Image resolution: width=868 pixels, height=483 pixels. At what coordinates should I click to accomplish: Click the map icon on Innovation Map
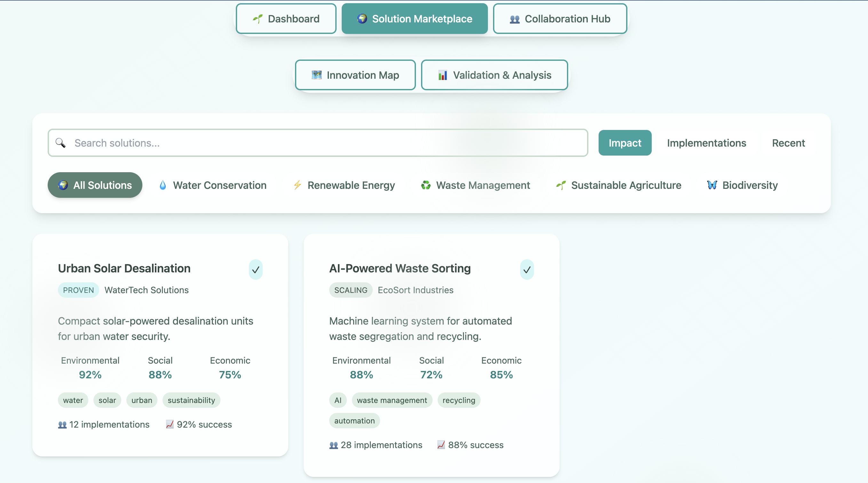click(316, 75)
